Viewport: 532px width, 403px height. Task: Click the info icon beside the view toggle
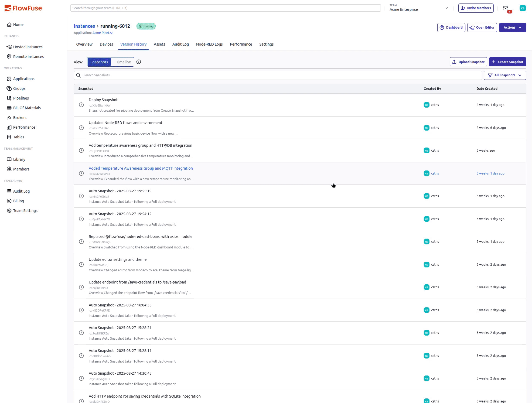tap(139, 62)
